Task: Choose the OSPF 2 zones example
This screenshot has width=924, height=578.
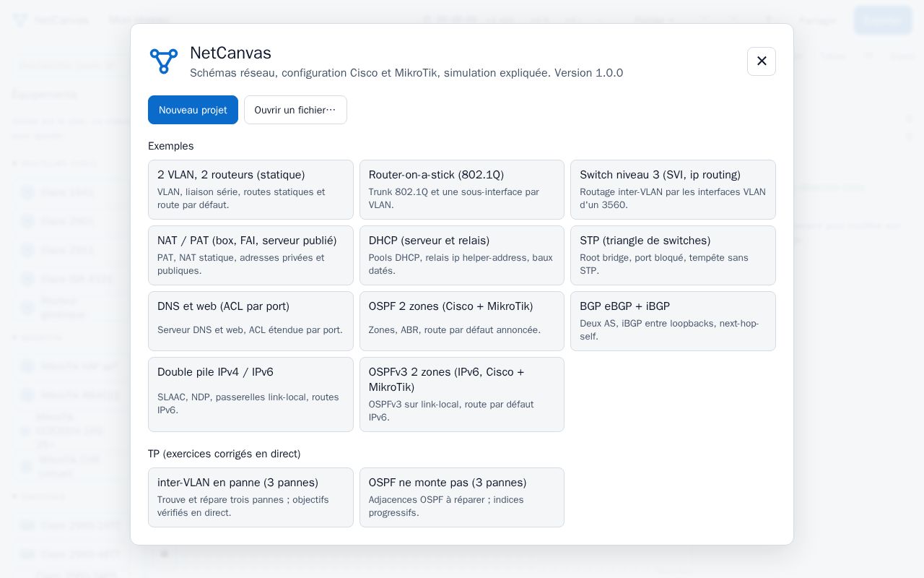Action: coord(462,321)
